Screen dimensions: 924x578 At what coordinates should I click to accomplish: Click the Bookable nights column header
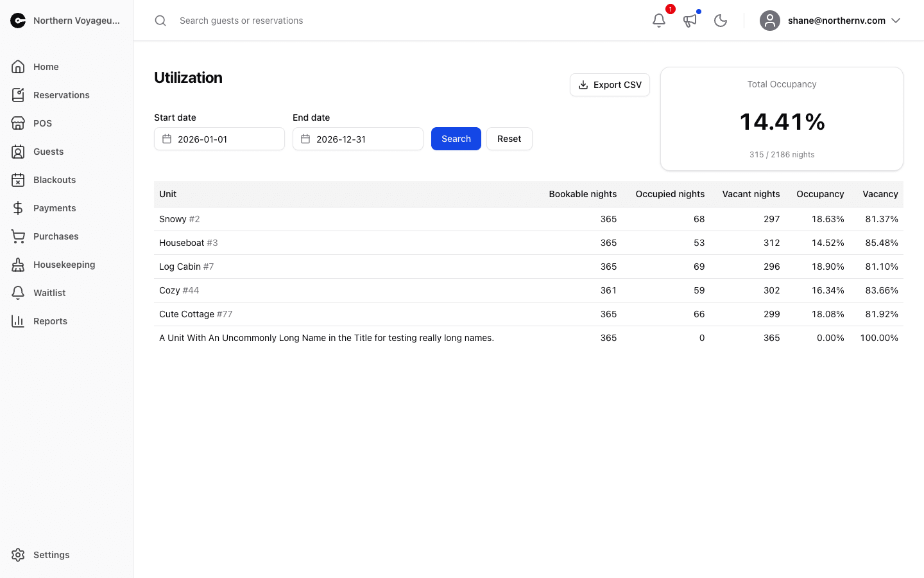pyautogui.click(x=583, y=194)
